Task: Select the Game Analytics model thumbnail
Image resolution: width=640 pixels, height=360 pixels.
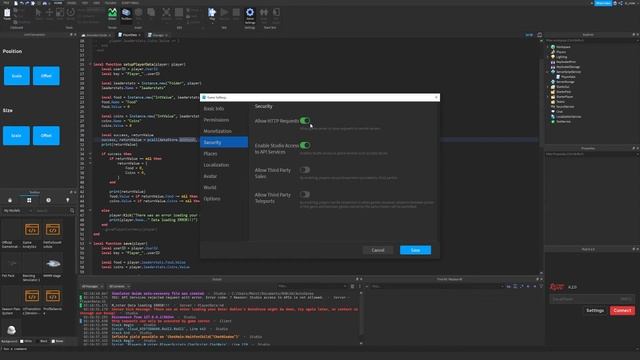Action: (32, 230)
